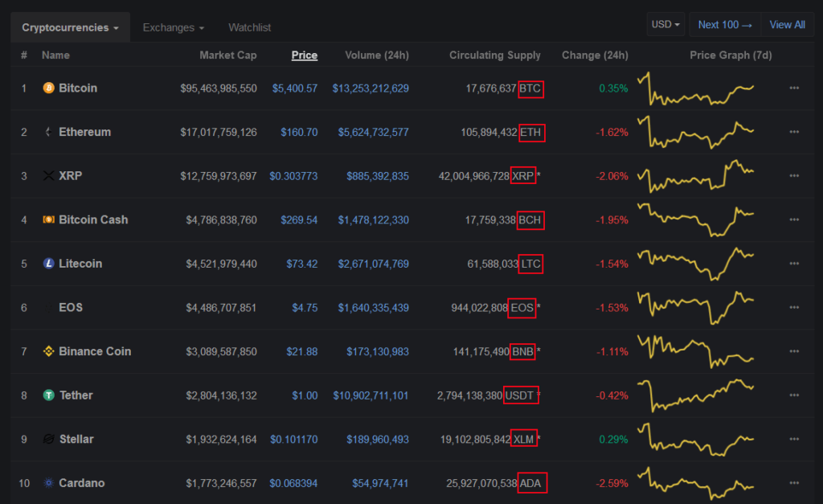Open the options menu on the Bitcoin row
The image size is (823, 504).
[794, 88]
